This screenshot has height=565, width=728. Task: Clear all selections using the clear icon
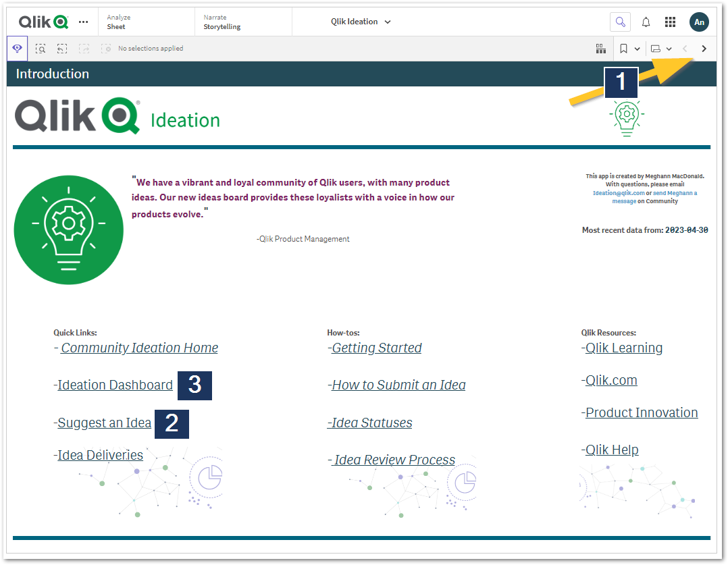point(106,48)
